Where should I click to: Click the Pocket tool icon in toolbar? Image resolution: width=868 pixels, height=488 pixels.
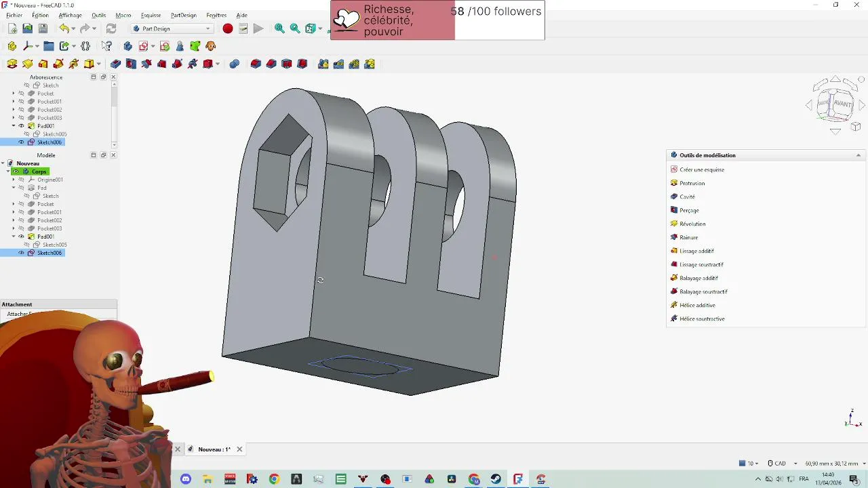[x=116, y=64]
